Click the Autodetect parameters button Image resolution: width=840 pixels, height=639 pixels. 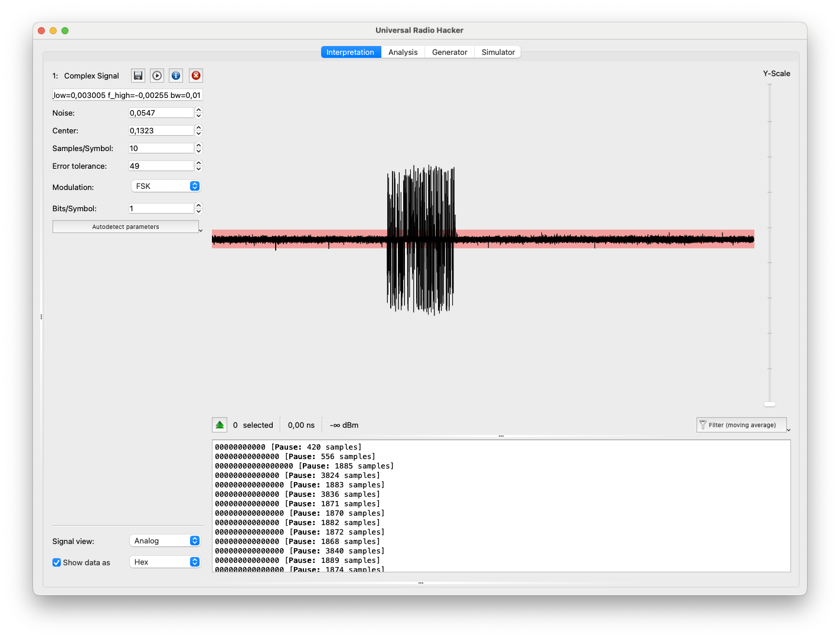[x=125, y=227]
